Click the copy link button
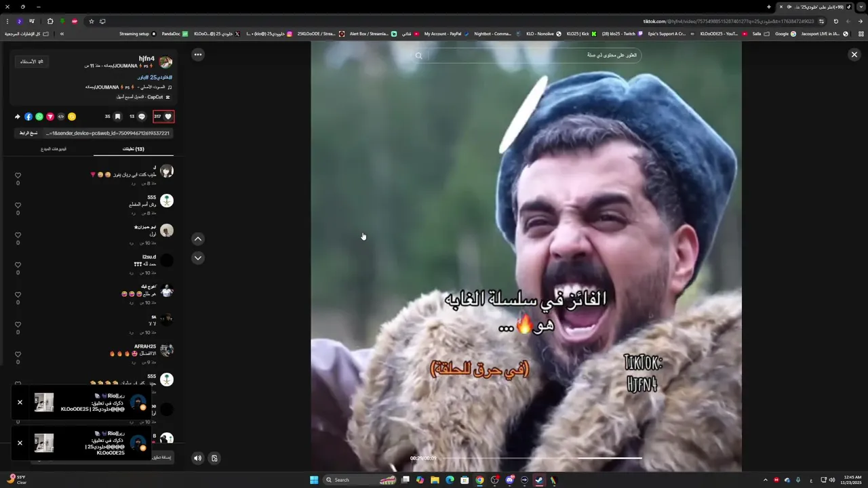This screenshot has height=488, width=868. [x=28, y=133]
